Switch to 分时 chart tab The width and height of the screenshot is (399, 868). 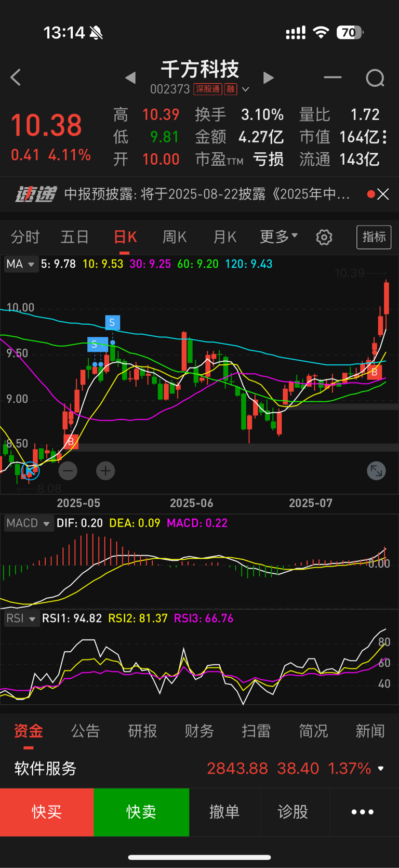click(25, 237)
